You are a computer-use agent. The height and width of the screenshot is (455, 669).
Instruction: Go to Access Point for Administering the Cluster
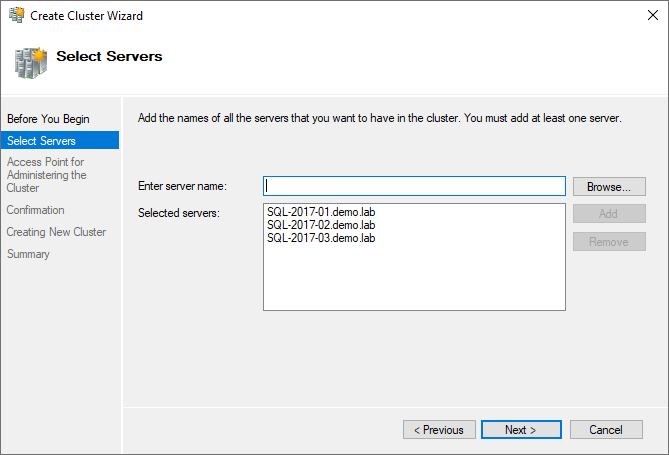click(47, 175)
